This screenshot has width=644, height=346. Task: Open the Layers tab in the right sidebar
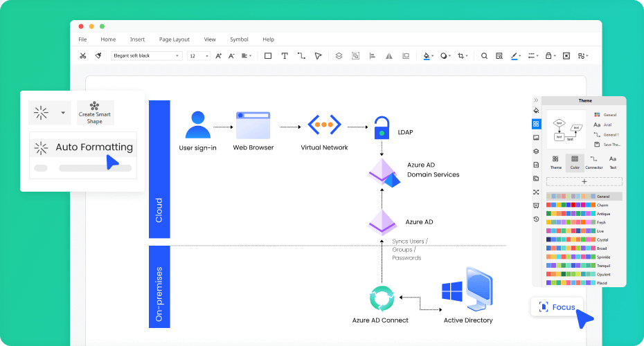pyautogui.click(x=536, y=151)
